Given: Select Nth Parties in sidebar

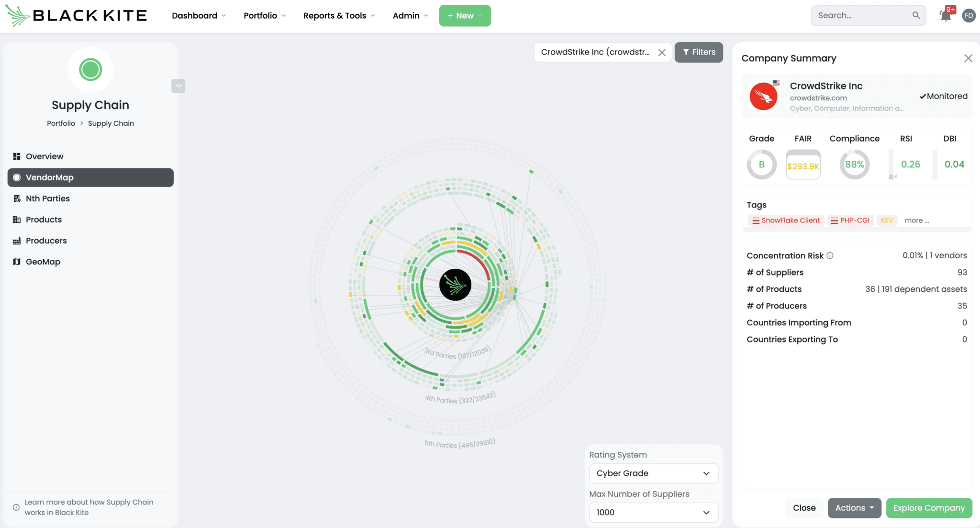Looking at the screenshot, I should (48, 198).
